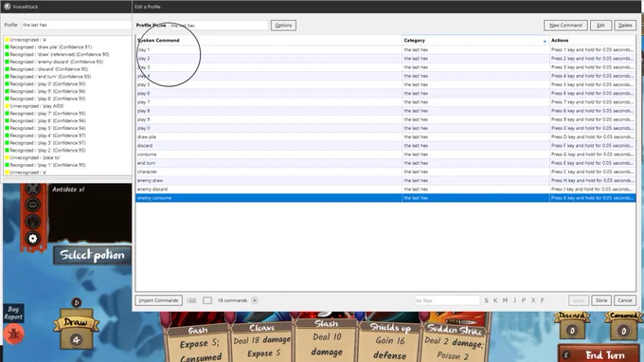Toggle the S filter letter

point(486,300)
